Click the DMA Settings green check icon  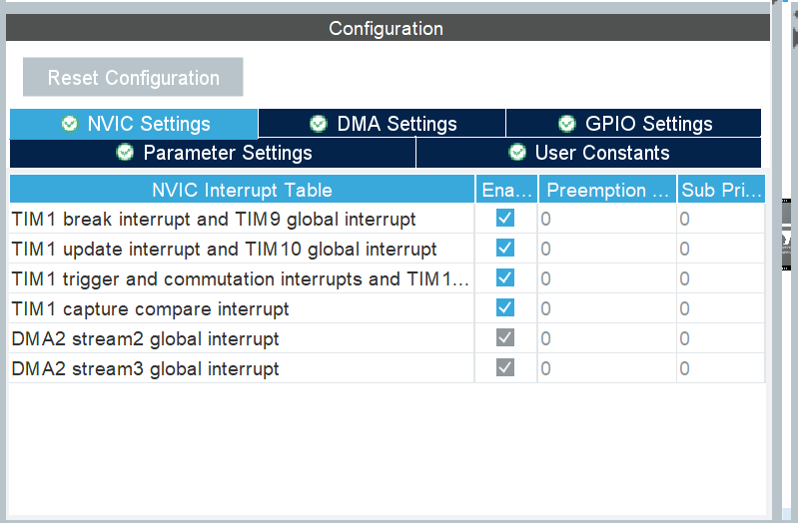point(319,124)
